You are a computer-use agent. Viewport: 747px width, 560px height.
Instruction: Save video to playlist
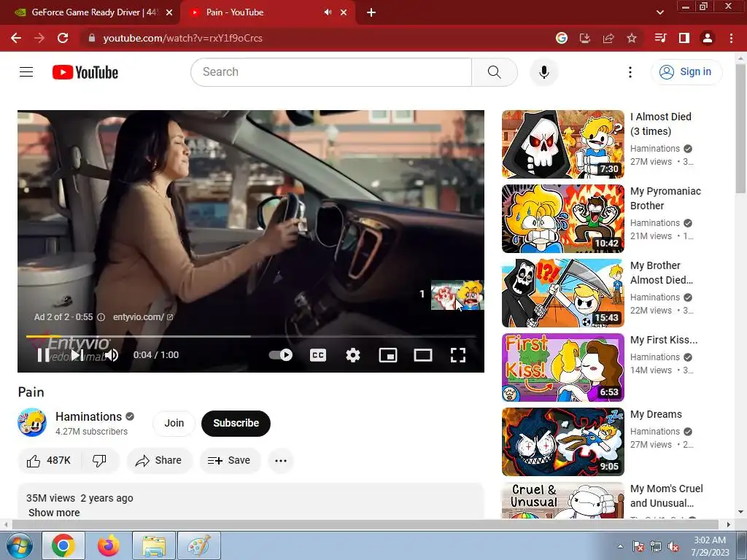(230, 461)
